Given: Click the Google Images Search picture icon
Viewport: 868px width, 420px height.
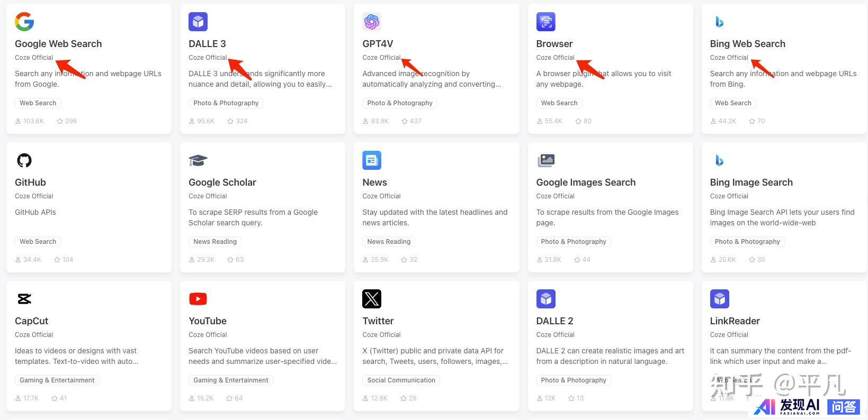Looking at the screenshot, I should pyautogui.click(x=545, y=160).
